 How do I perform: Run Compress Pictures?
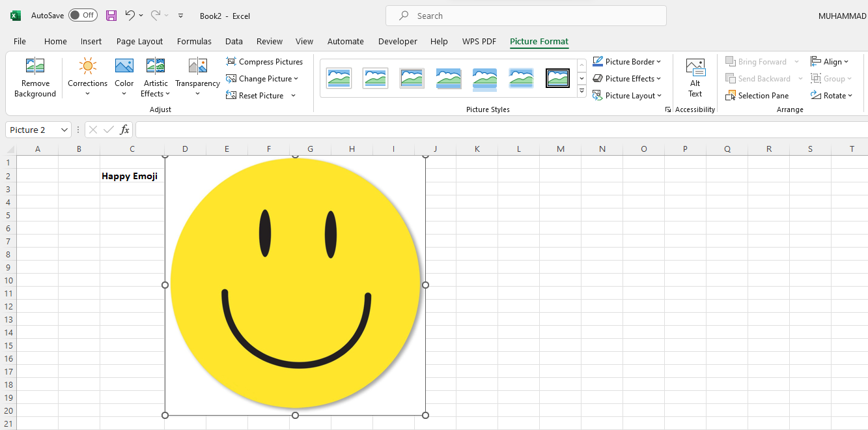click(265, 61)
